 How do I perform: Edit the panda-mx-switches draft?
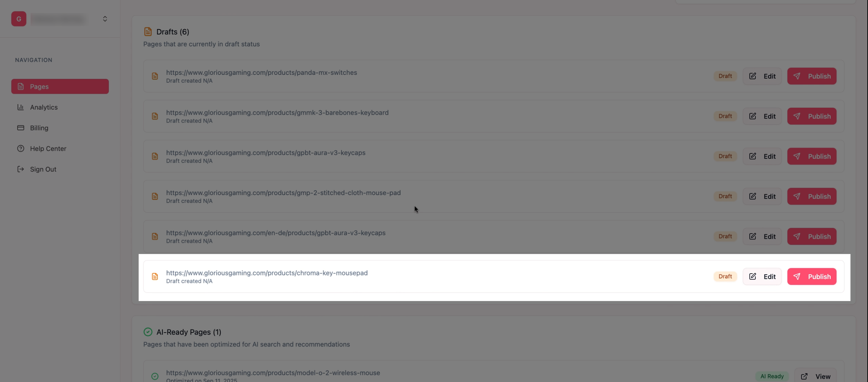coord(762,76)
